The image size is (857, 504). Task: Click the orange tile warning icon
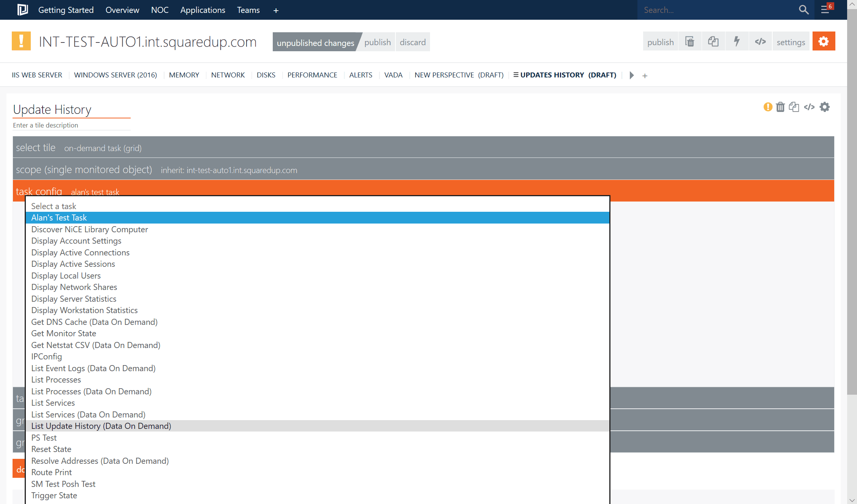[x=768, y=107]
